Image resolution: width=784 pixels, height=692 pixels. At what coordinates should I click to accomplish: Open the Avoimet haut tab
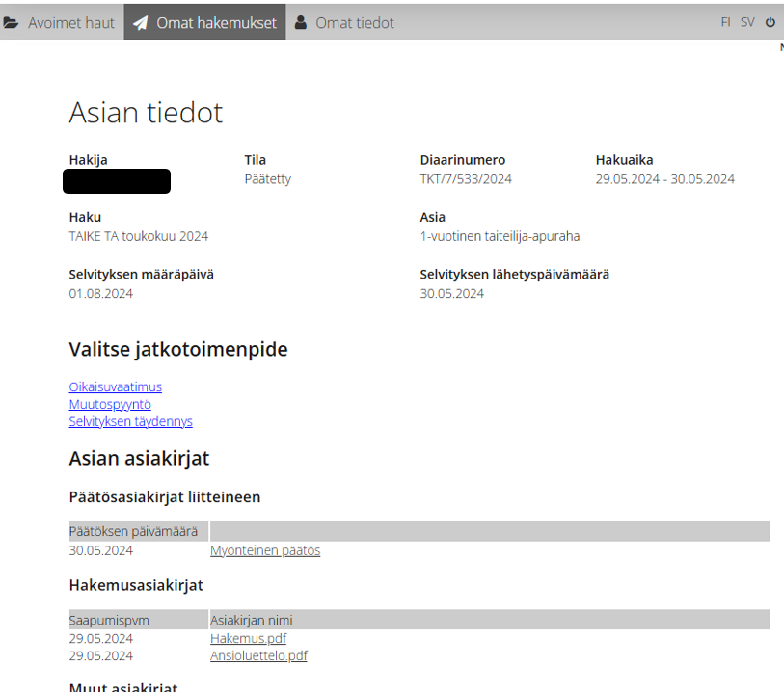(x=70, y=22)
